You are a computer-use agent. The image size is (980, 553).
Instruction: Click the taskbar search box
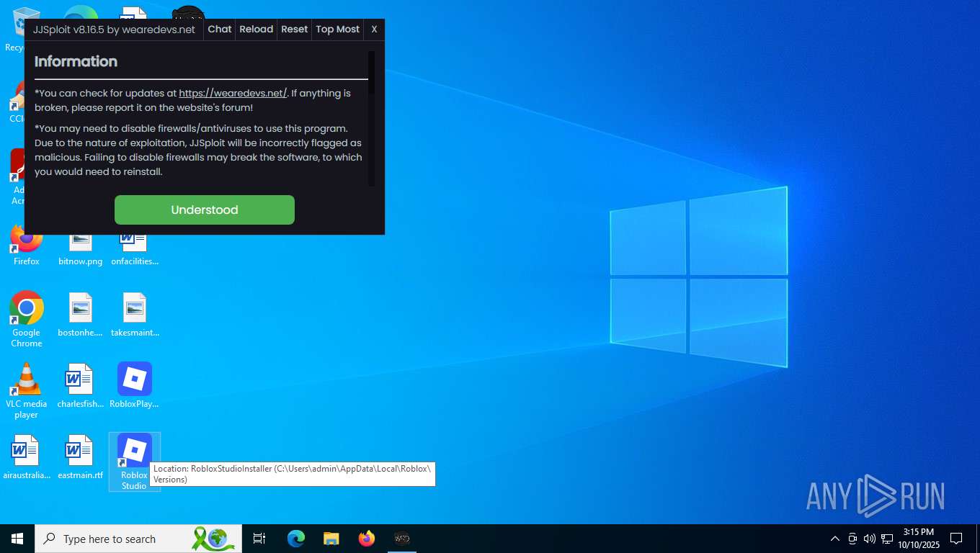pyautogui.click(x=138, y=539)
